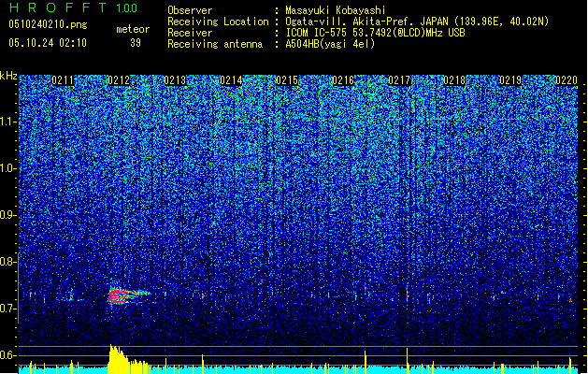
Task: Click the 1.0 frequency axis label
Action: point(8,168)
